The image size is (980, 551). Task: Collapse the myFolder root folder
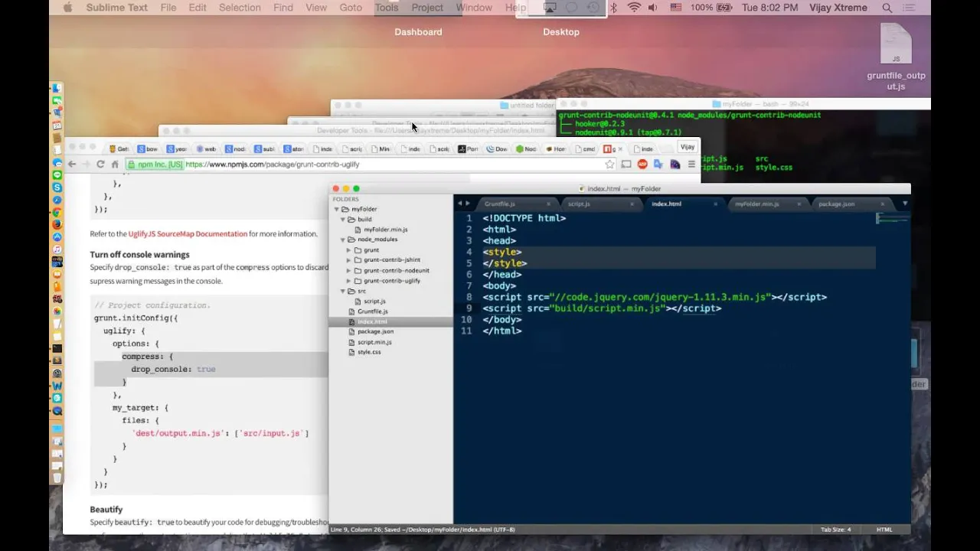pyautogui.click(x=336, y=209)
